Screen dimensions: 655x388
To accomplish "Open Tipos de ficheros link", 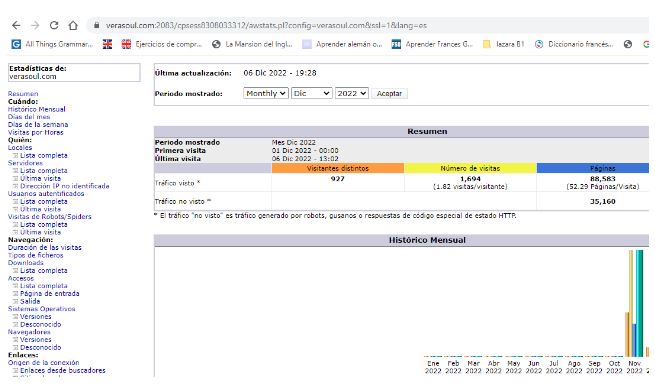I will tap(36, 255).
